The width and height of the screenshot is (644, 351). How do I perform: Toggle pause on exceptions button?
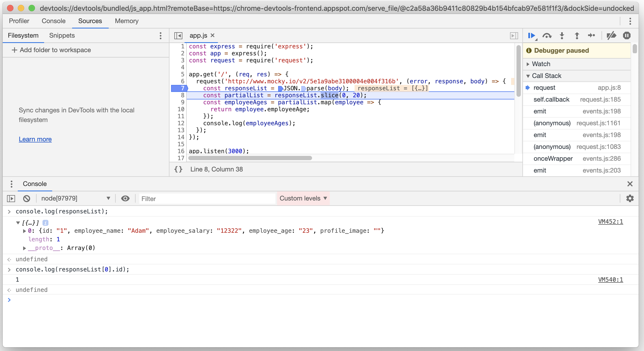click(x=627, y=35)
